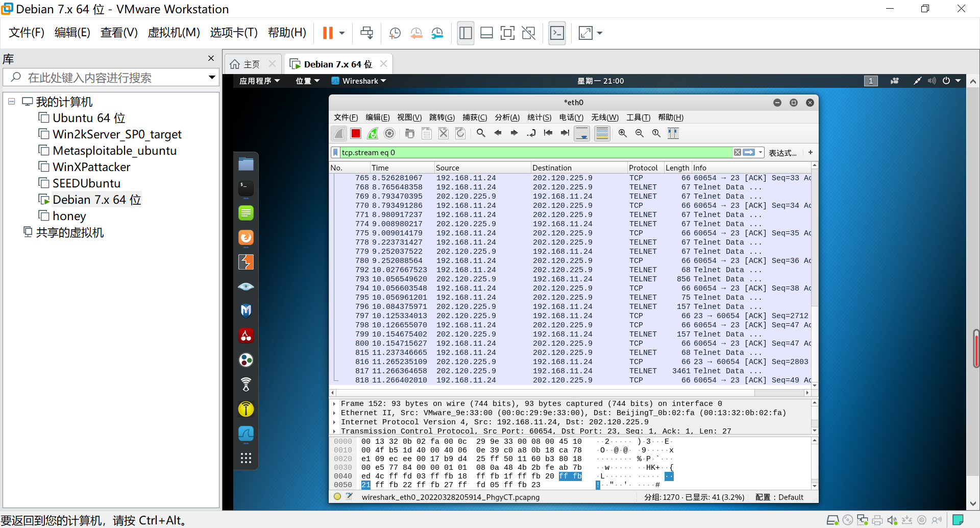Screen dimensions: 980x528
Task: Find a packet using magnifier icon
Action: [481, 133]
